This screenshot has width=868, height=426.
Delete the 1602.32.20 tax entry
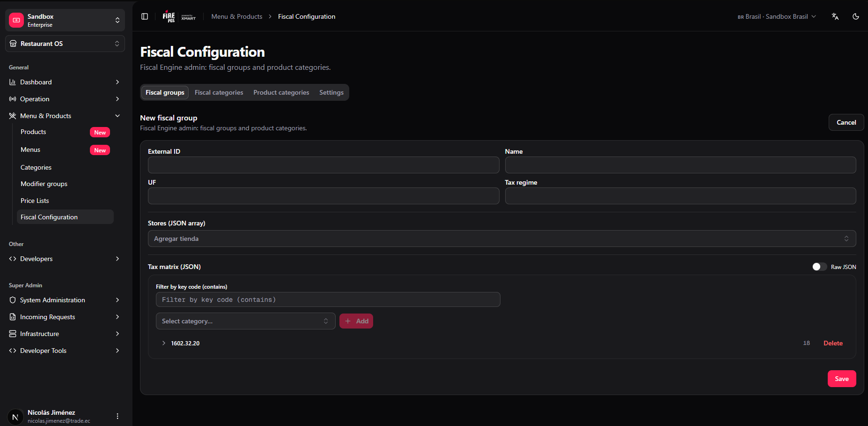click(833, 343)
